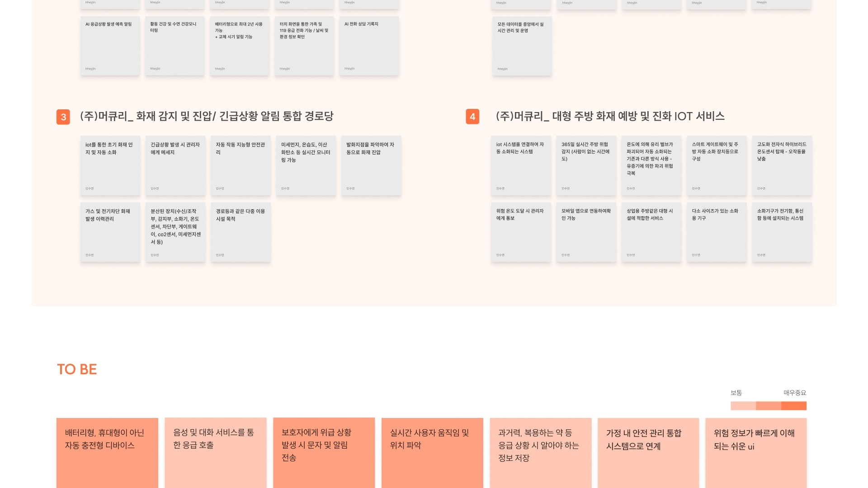Click the 'iot를 통한 초기 화재 인지' sticky note
Screen dimensions: 868x488
[110, 165]
